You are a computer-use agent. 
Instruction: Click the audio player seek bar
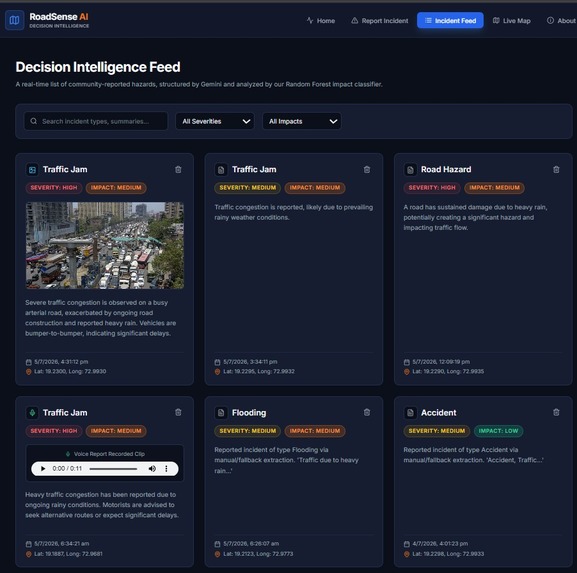113,468
